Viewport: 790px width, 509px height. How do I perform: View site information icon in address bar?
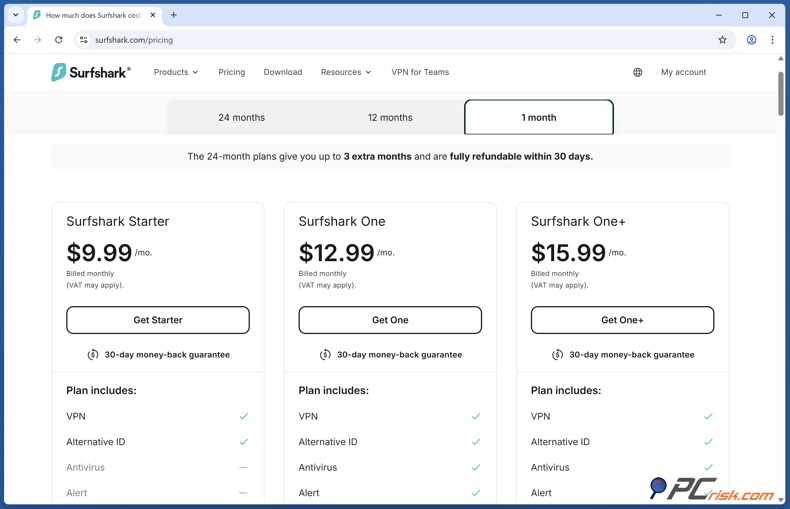[84, 40]
